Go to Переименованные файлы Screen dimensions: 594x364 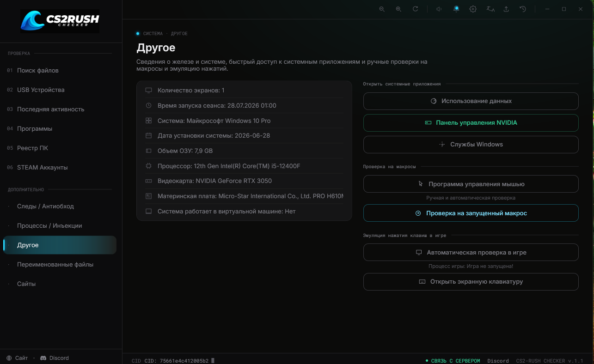pyautogui.click(x=60, y=265)
